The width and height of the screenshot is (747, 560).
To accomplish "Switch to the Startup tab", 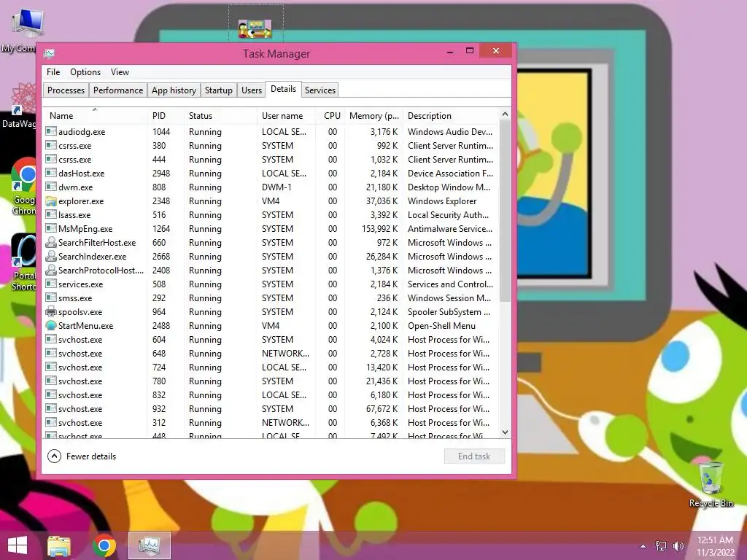I will coord(219,90).
